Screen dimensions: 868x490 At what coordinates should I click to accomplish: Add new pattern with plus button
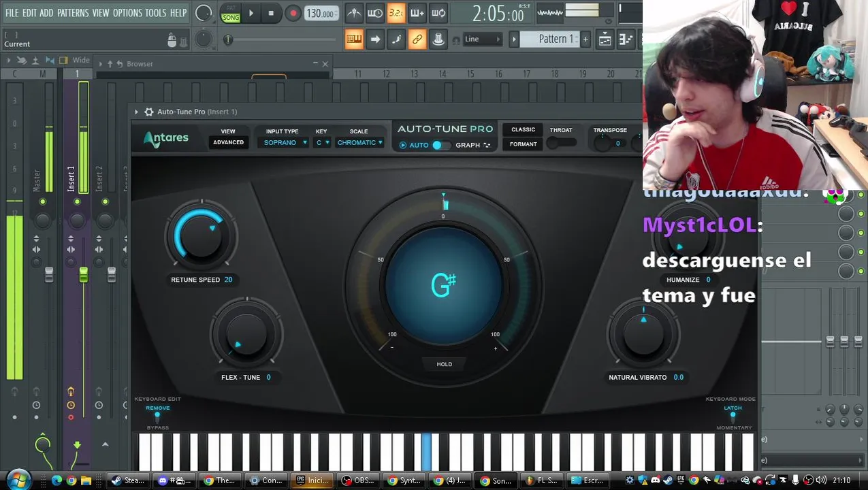coord(585,39)
